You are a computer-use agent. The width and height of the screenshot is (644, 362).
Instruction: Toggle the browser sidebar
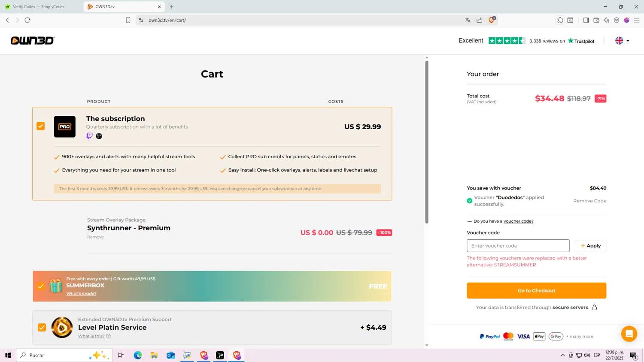tap(586, 20)
